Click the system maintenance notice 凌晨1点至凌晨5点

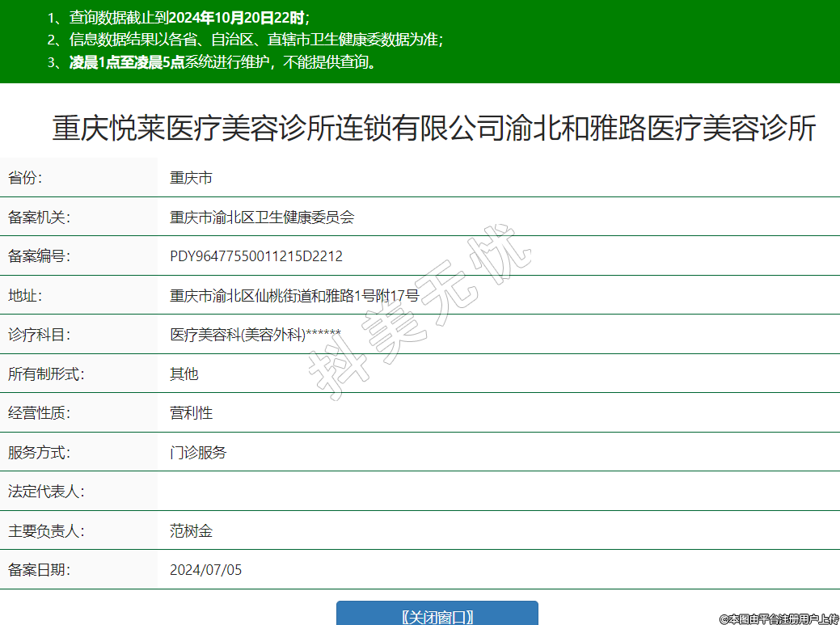point(127,63)
